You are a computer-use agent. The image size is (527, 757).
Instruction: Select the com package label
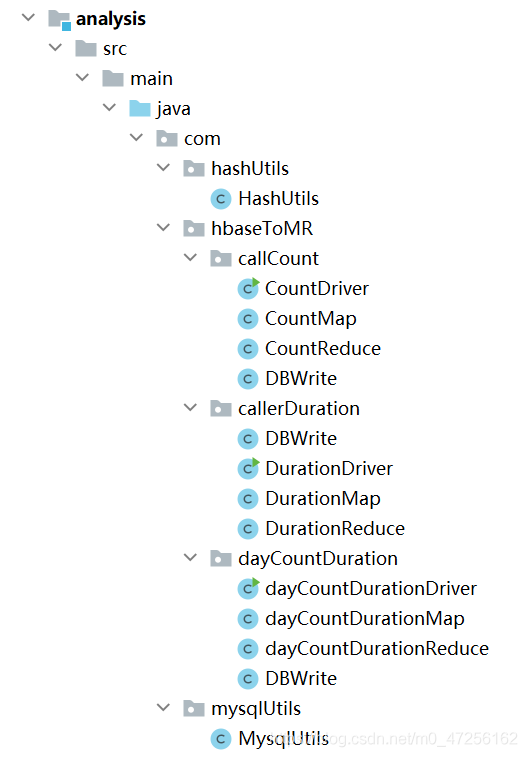click(202, 140)
